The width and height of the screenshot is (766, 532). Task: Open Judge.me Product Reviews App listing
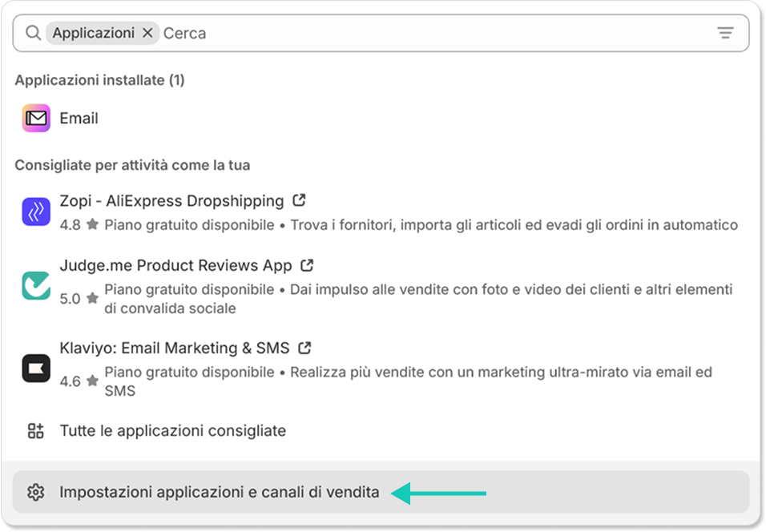[175, 265]
